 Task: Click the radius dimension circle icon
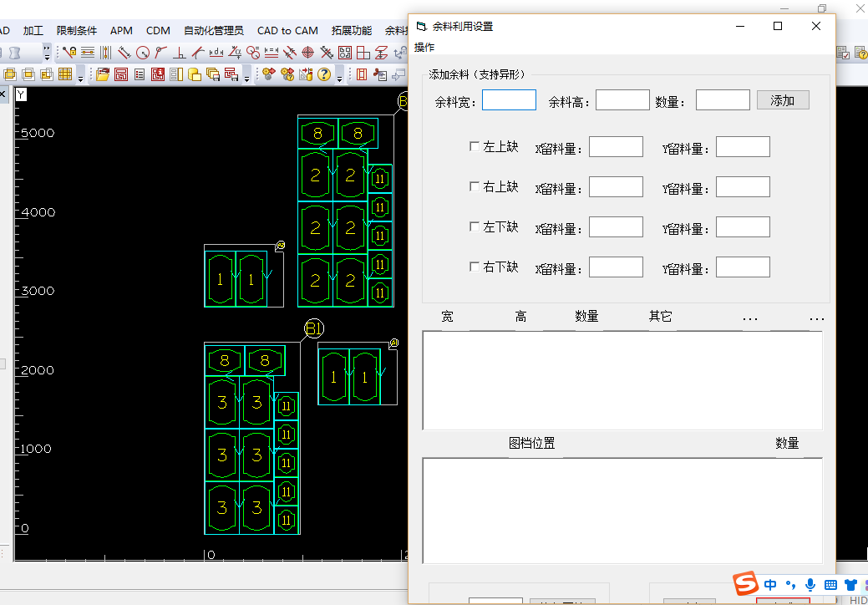(x=141, y=54)
